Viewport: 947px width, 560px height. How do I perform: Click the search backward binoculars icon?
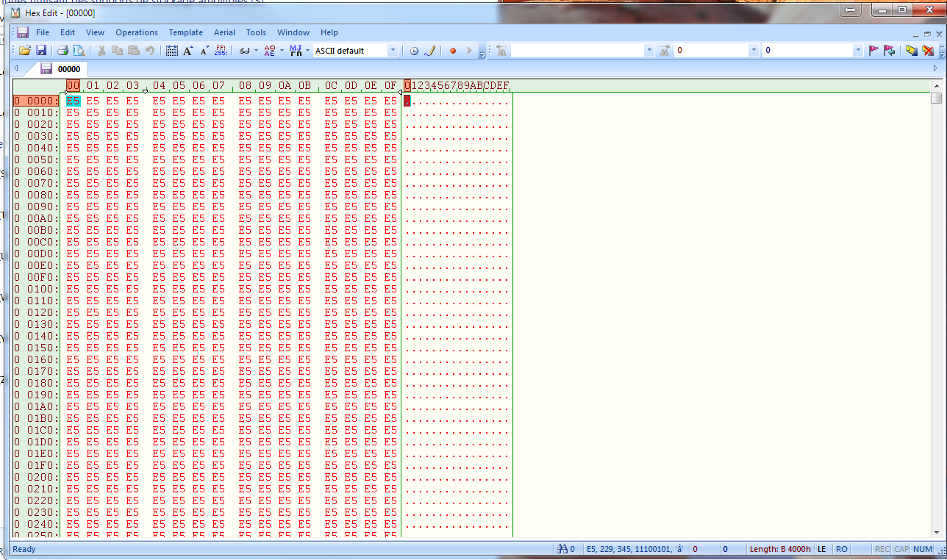(501, 51)
